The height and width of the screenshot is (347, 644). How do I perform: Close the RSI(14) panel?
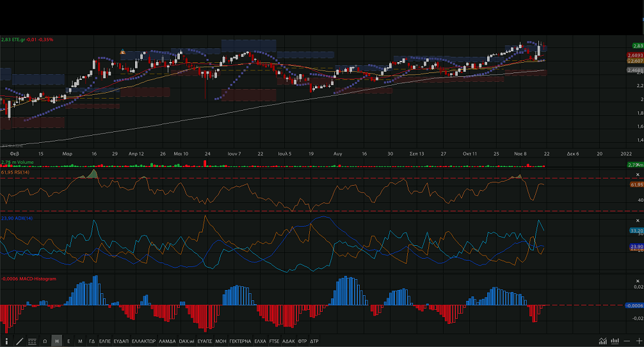tap(638, 175)
